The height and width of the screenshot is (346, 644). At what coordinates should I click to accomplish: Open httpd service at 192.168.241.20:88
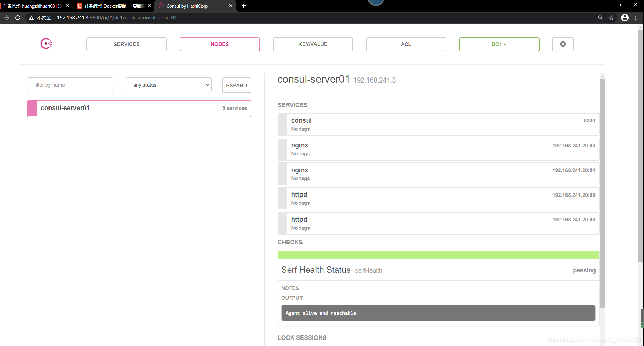coord(438,224)
